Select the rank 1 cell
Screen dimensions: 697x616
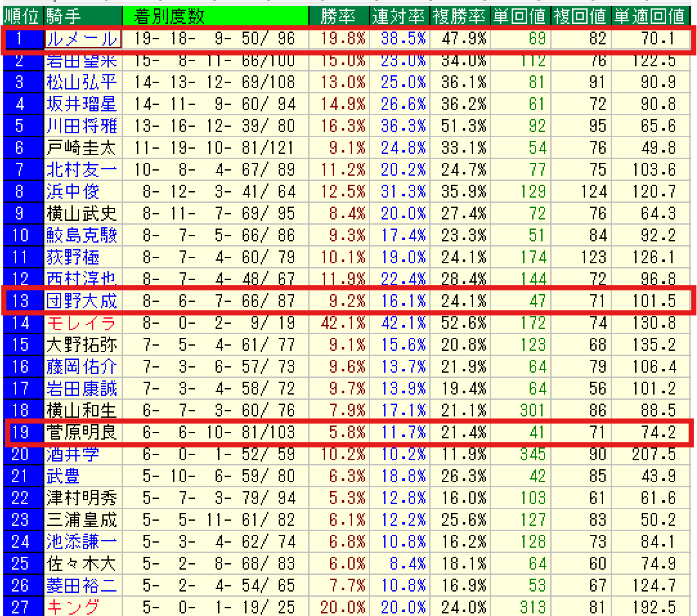(x=21, y=39)
